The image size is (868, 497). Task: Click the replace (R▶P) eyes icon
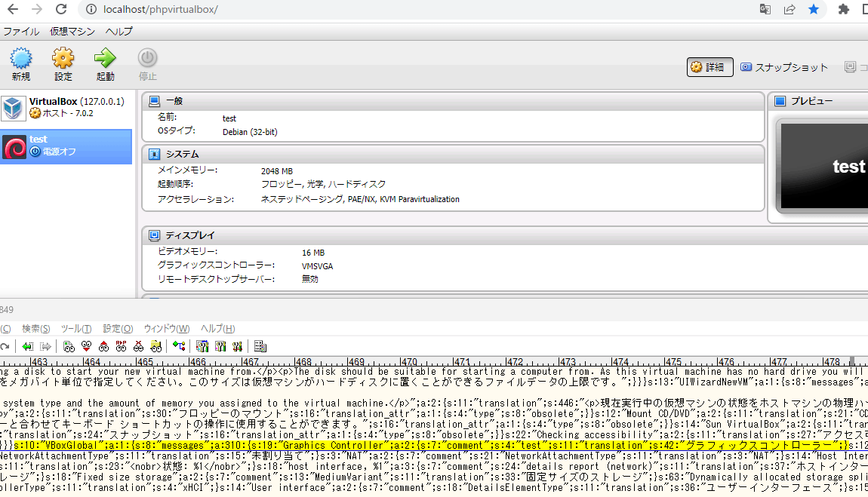coord(122,347)
